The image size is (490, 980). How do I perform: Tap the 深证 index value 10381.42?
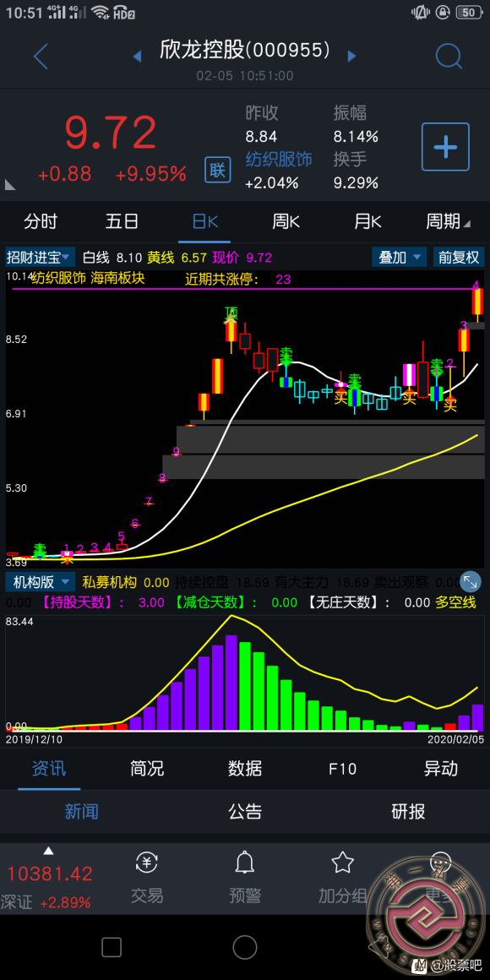50,873
